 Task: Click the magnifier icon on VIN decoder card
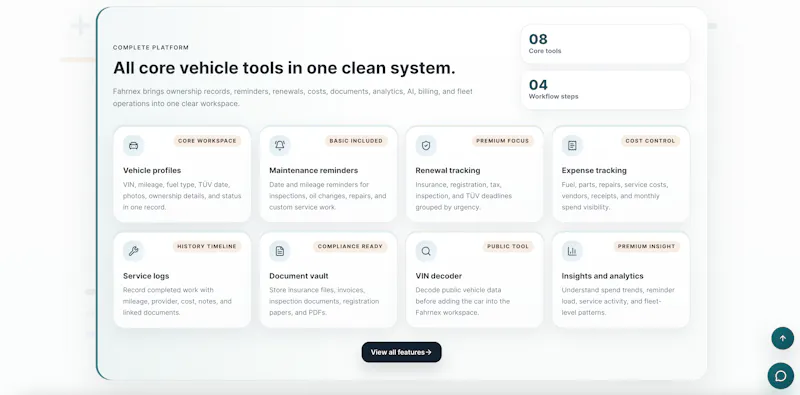(426, 251)
